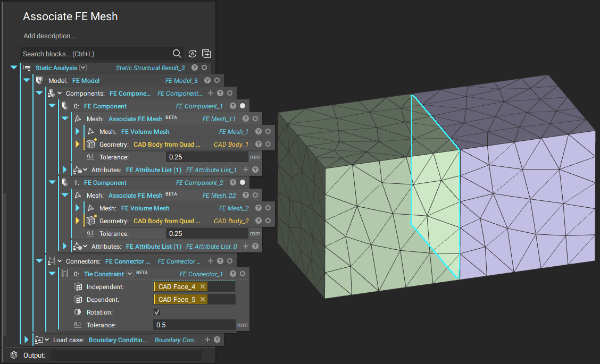Image resolution: width=600 pixels, height=364 pixels.
Task: Add attribute via plus on FE Attribute List_0
Action: 246,246
